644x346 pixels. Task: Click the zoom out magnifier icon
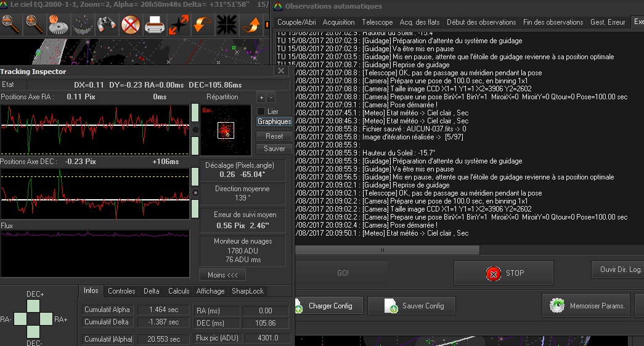coord(10,25)
